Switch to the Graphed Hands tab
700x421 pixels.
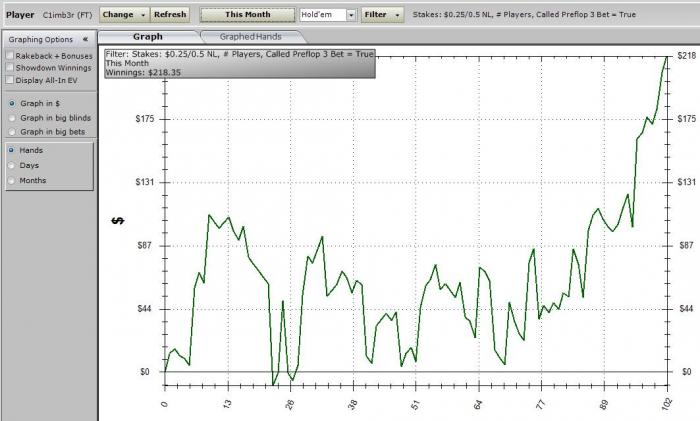pyautogui.click(x=250, y=37)
